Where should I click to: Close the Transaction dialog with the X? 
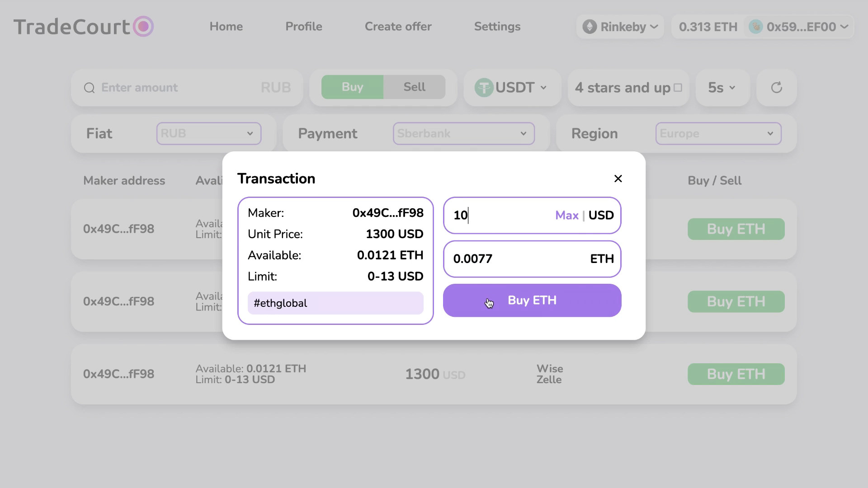618,178
